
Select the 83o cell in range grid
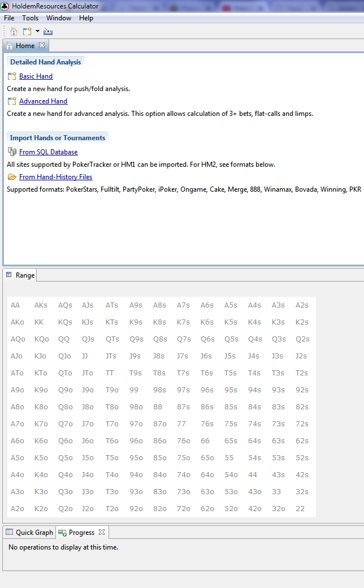point(160,492)
